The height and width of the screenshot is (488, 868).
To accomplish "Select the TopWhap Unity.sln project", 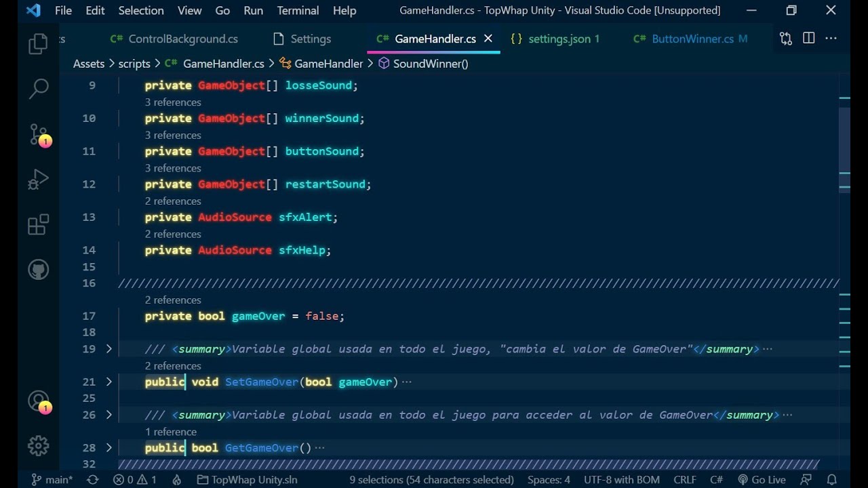I will click(247, 480).
